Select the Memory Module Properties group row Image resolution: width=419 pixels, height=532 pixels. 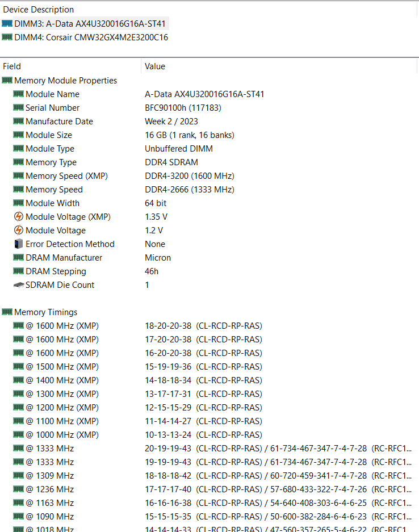coord(65,81)
